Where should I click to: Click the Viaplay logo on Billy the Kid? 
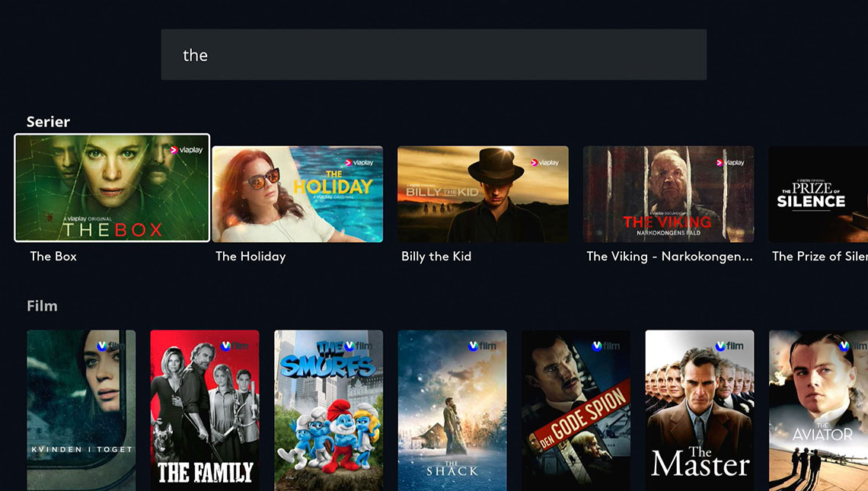(545, 163)
